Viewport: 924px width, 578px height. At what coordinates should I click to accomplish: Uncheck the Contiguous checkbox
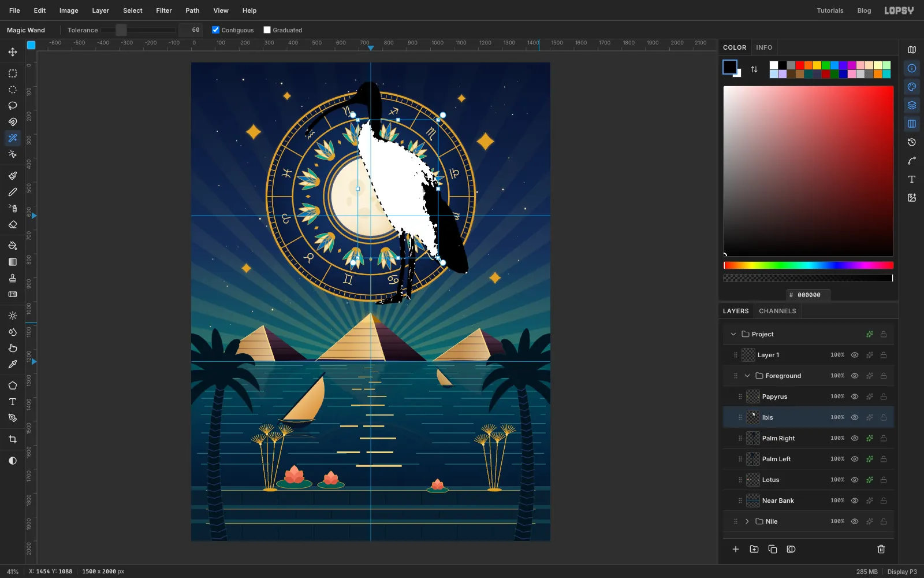[216, 30]
